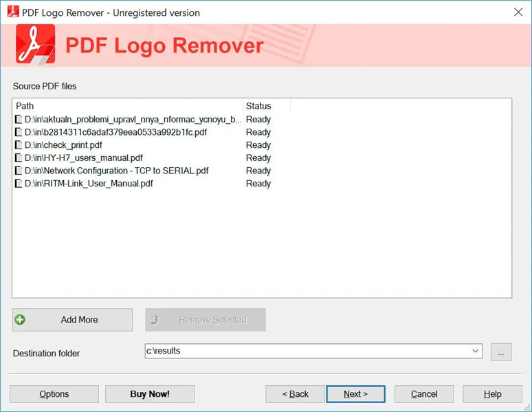
Task: Click file icon of Network Configuration row
Action: coord(19,171)
